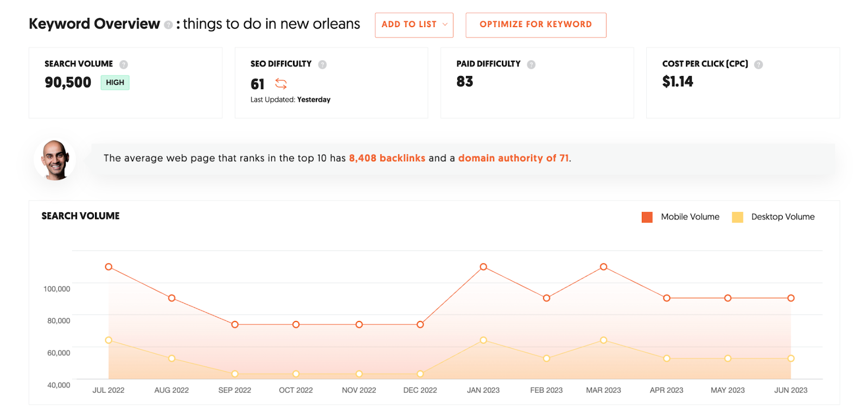868x416 pixels.
Task: Expand the Add To List dropdown
Action: pyautogui.click(x=414, y=25)
